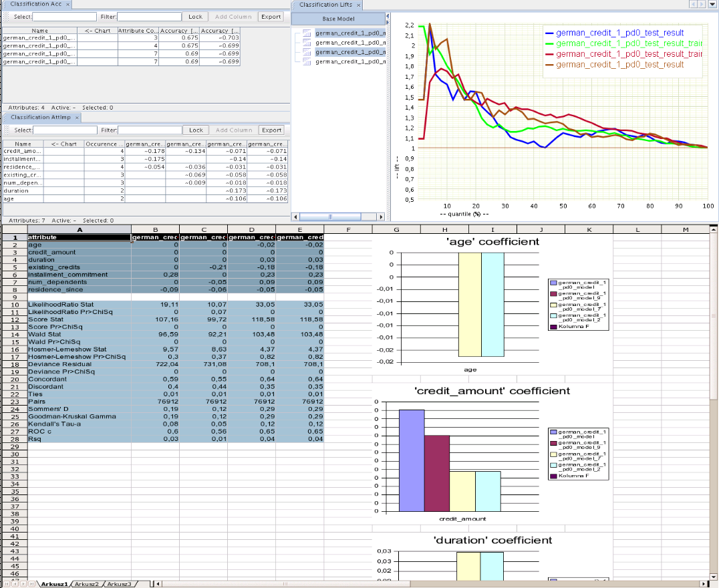Close the Classification AttImp tab
This screenshot has height=588, width=719.
coord(77,118)
